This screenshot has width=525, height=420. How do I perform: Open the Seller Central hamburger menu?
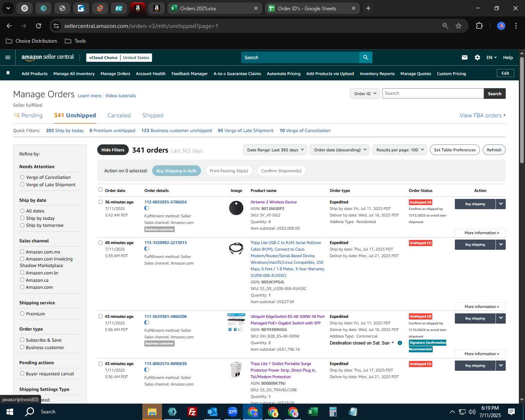(8, 57)
